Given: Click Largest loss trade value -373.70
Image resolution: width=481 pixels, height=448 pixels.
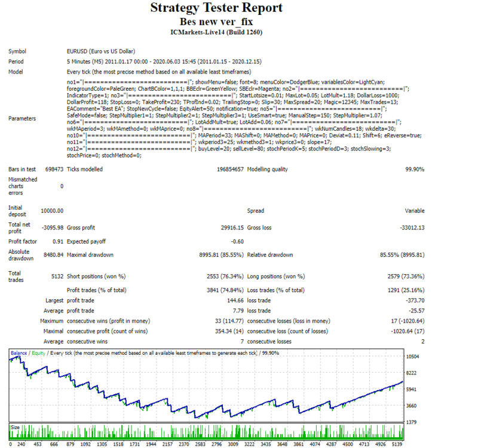Looking at the screenshot, I should 415,300.
